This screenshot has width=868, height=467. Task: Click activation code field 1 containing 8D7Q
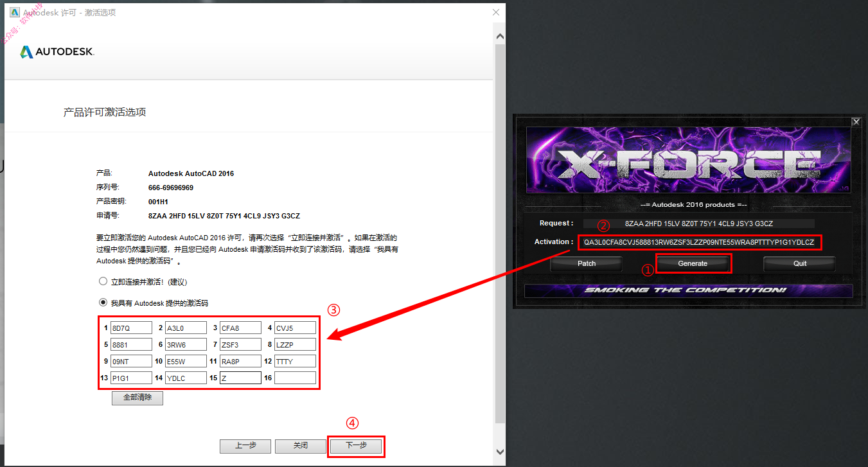131,328
